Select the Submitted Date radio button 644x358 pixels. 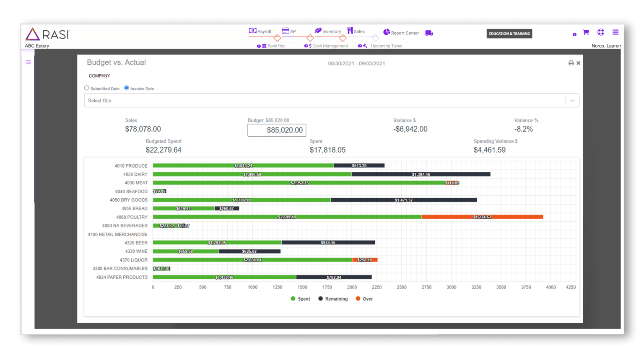pyautogui.click(x=87, y=88)
